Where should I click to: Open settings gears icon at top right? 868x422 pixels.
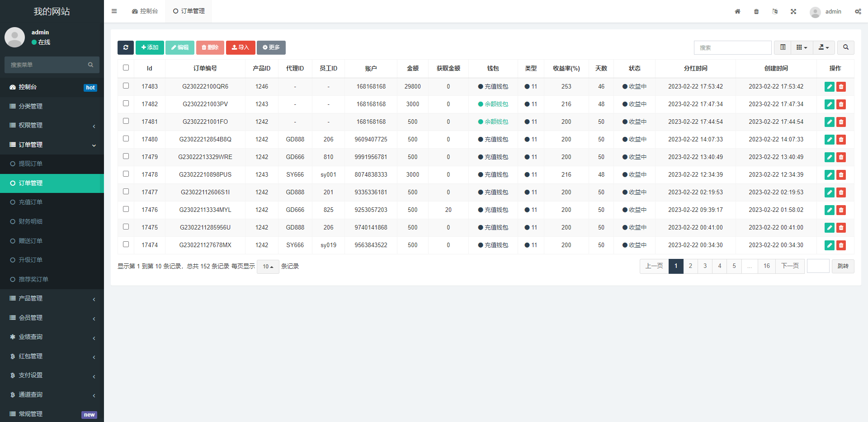858,11
